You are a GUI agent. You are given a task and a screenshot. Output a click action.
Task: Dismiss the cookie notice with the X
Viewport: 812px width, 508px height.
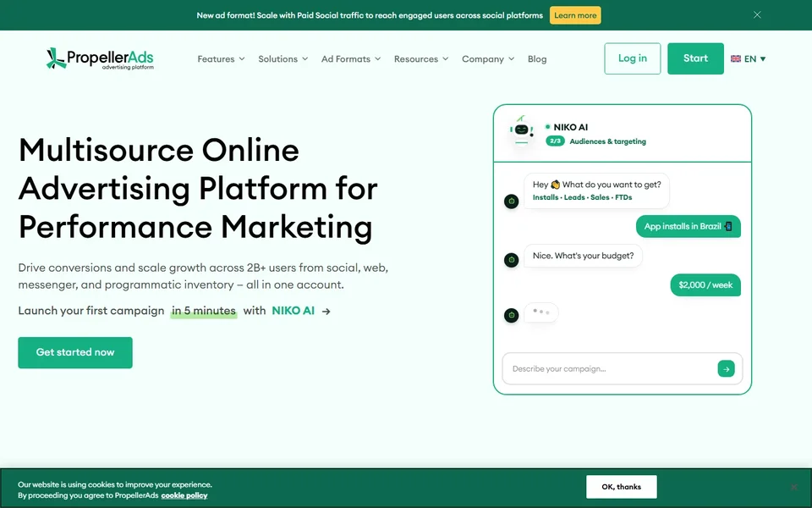click(794, 488)
